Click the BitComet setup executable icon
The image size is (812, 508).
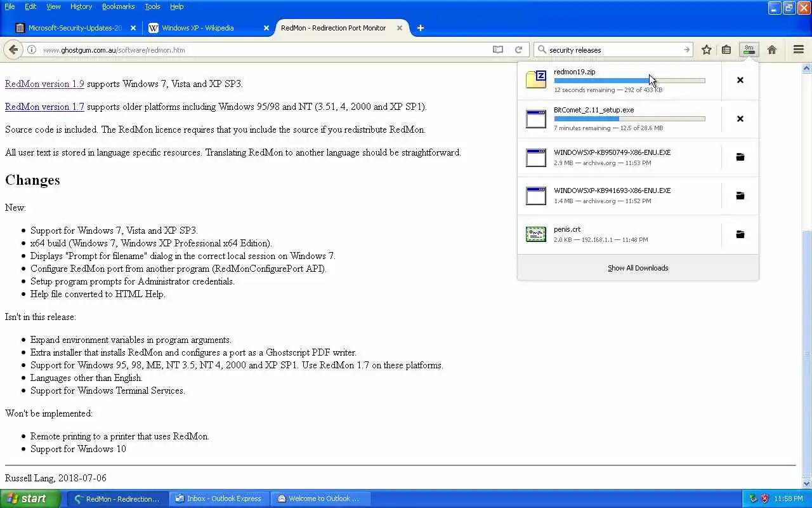tap(536, 119)
